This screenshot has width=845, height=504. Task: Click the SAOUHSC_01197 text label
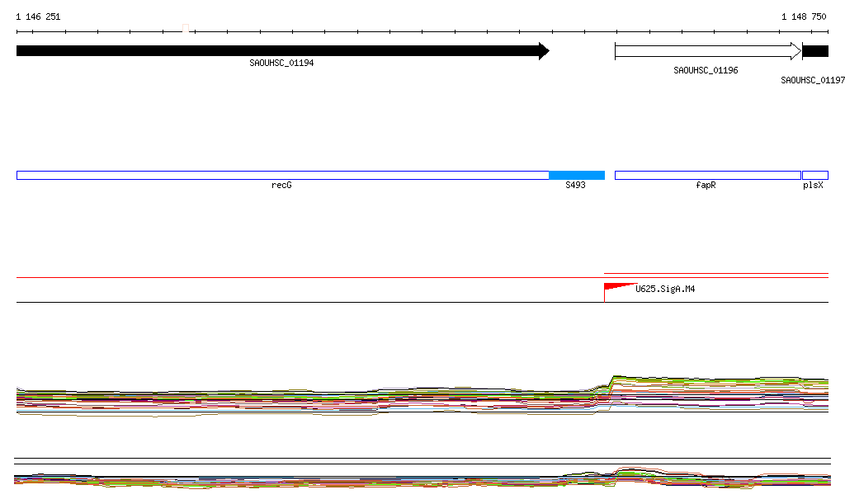coord(813,81)
